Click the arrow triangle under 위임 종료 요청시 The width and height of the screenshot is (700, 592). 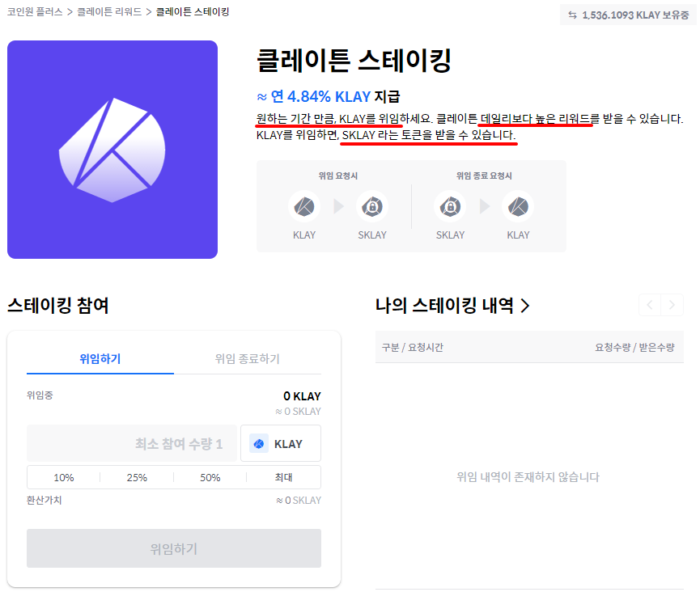pyautogui.click(x=485, y=206)
